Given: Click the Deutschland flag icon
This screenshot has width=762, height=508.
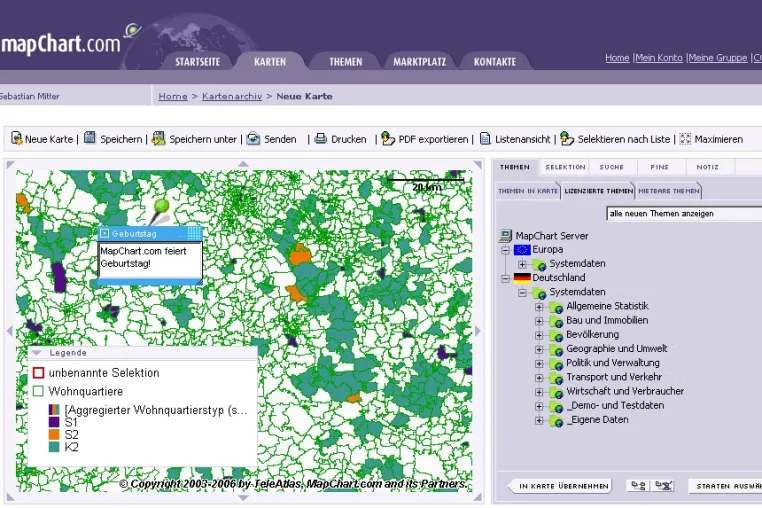Looking at the screenshot, I should [x=522, y=278].
